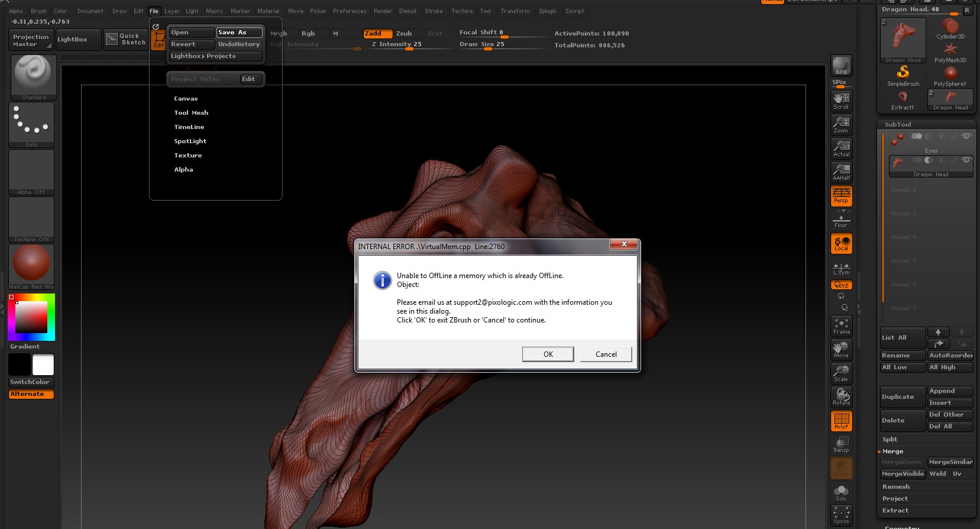Click the Solo mode icon
Screen dimensions: 980x529
coord(841,492)
